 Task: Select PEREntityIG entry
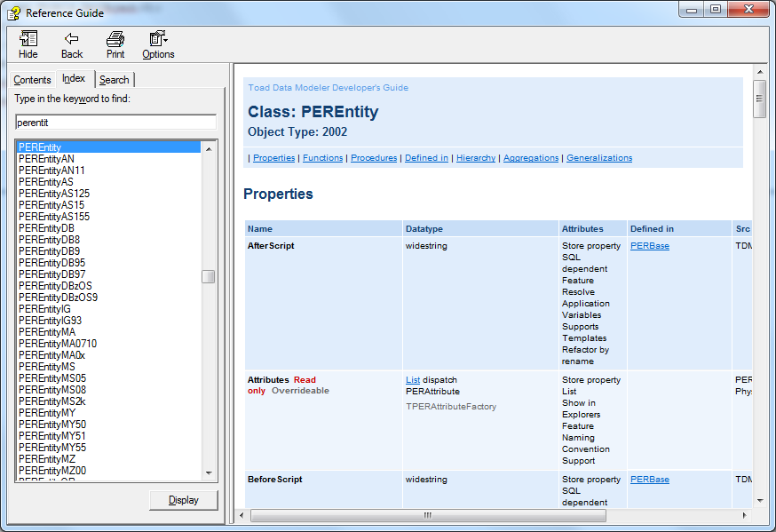pyautogui.click(x=44, y=309)
